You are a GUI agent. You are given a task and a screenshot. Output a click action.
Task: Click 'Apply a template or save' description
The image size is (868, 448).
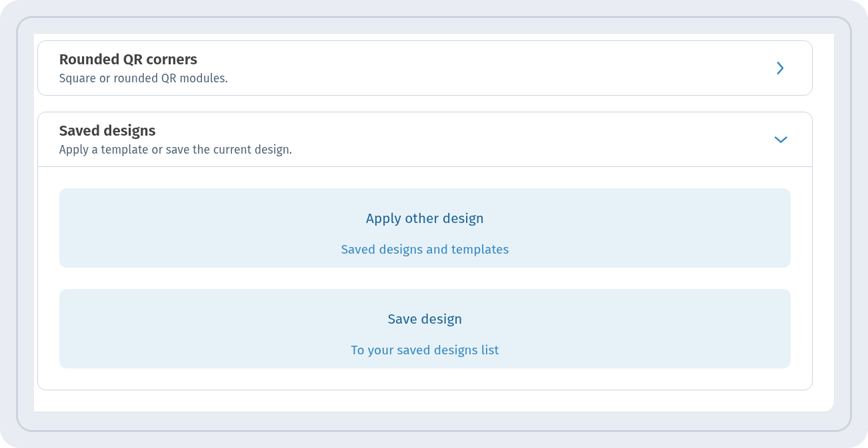point(175,150)
